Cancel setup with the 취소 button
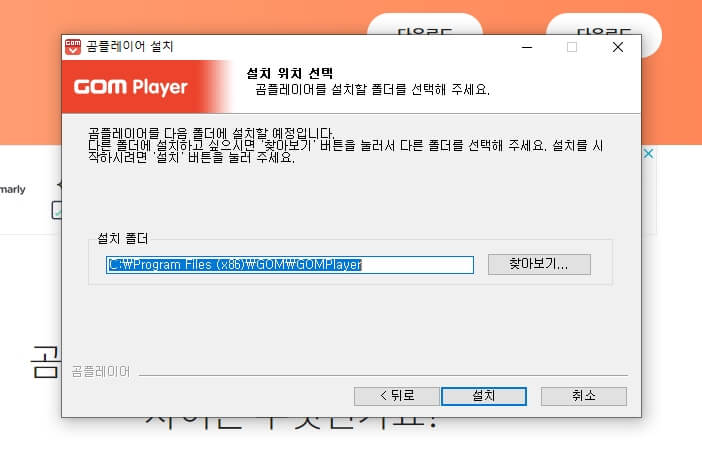This screenshot has height=466, width=702. 584,396
